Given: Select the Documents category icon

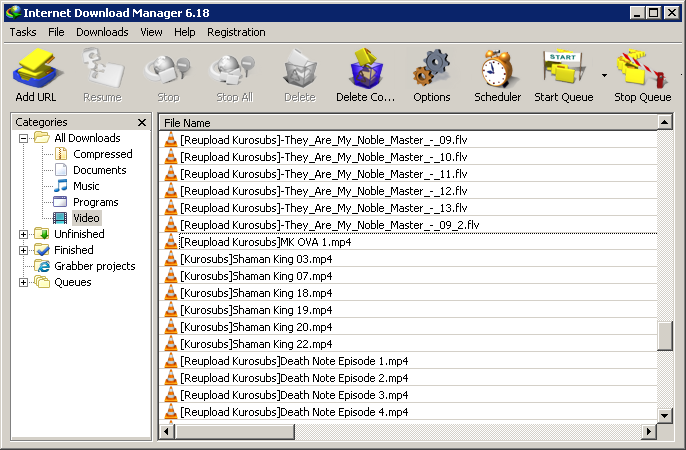Looking at the screenshot, I should [61, 170].
